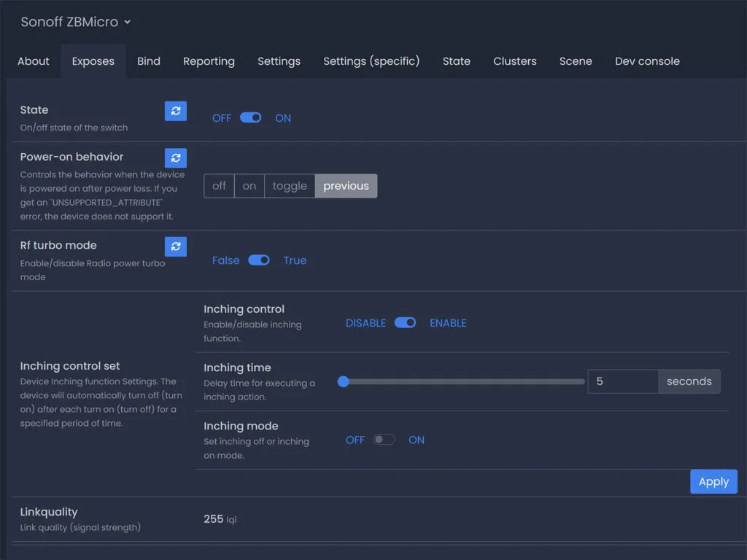Switch to the Exposes tab

click(x=93, y=61)
